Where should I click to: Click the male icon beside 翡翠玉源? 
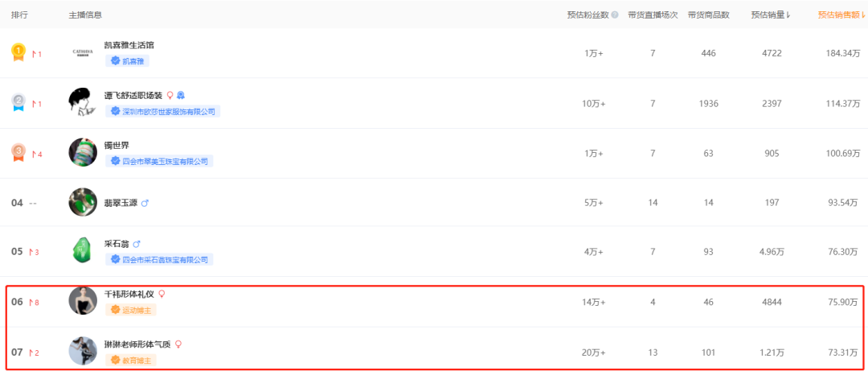click(x=145, y=203)
